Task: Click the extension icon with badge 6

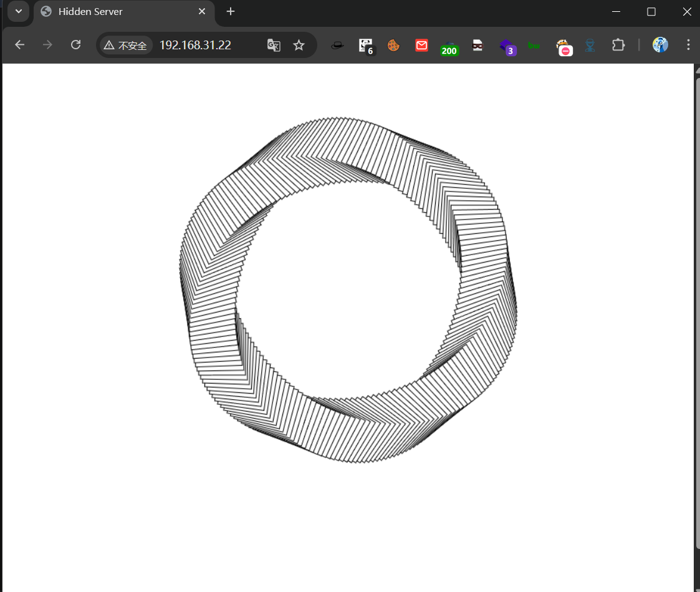Action: (366, 46)
